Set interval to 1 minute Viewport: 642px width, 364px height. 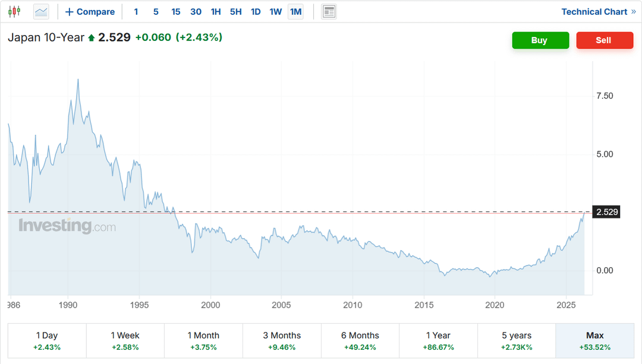pos(136,12)
